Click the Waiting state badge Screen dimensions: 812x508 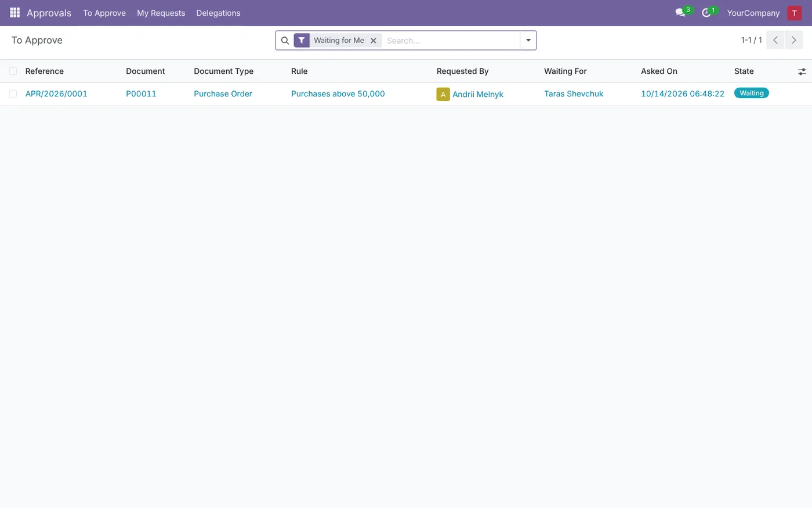click(x=752, y=93)
